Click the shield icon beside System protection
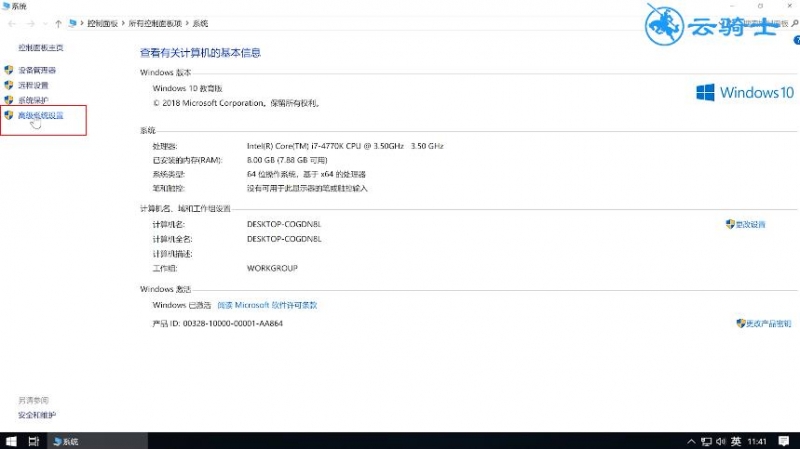800x449 pixels. (x=9, y=100)
